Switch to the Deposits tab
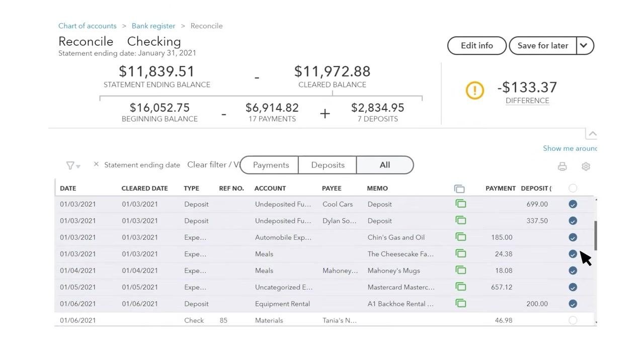The height and width of the screenshot is (362, 644). click(x=328, y=165)
